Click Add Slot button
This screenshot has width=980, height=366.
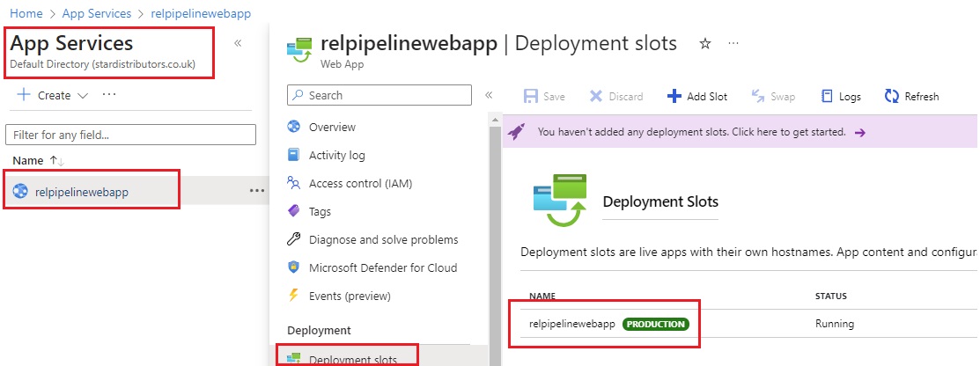[696, 96]
